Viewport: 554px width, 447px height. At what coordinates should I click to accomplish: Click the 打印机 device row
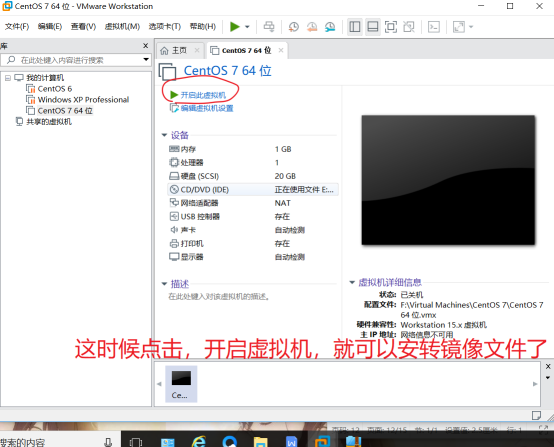(x=253, y=243)
